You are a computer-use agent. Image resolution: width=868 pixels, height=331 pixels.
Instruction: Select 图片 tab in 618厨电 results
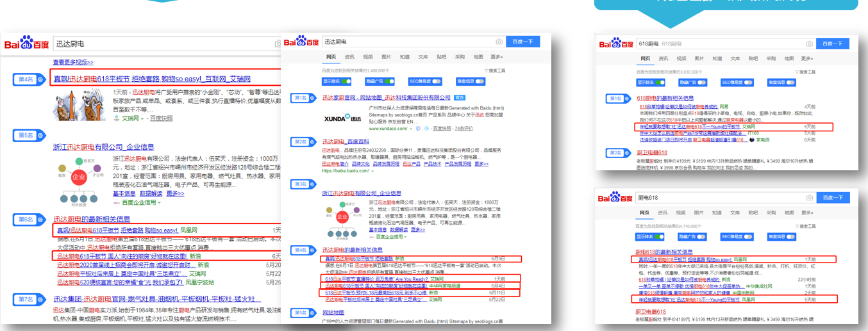click(699, 58)
